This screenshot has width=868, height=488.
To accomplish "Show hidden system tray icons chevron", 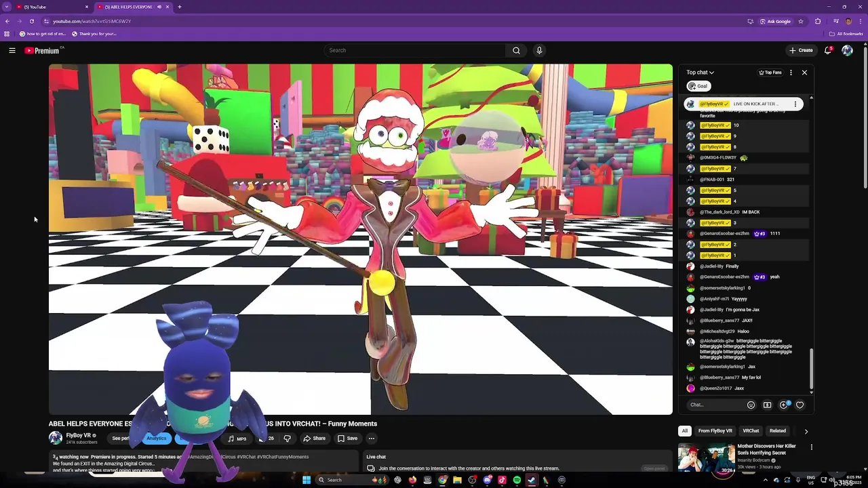I will [x=766, y=480].
